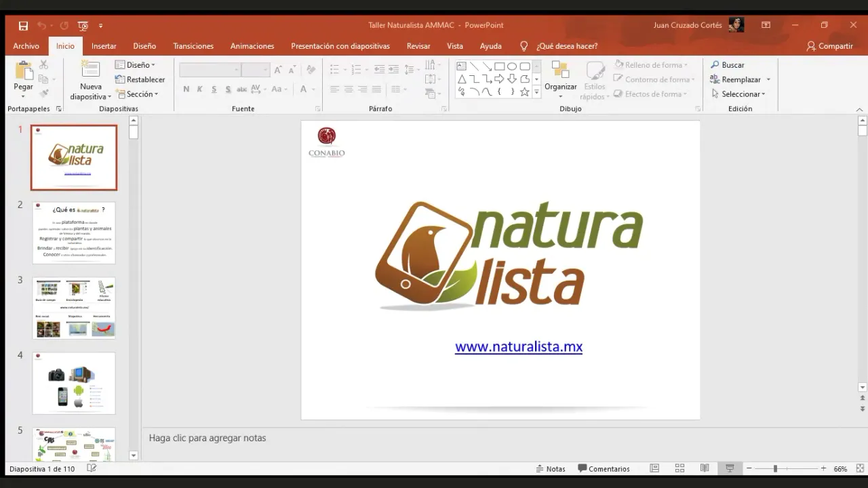Viewport: 868px width, 488px height.
Task: Open Customize Quick Access Toolbar dropdown
Action: pos(101,26)
